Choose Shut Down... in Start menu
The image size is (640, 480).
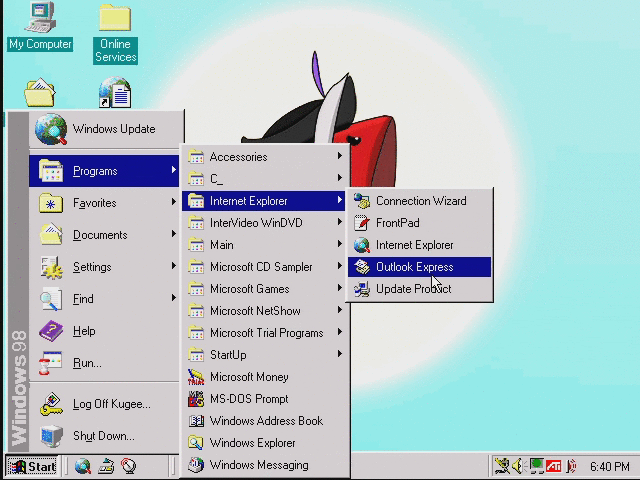104,436
